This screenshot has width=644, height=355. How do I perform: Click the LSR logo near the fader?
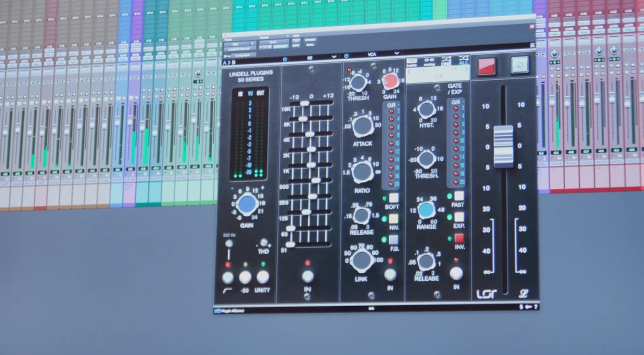(x=486, y=294)
